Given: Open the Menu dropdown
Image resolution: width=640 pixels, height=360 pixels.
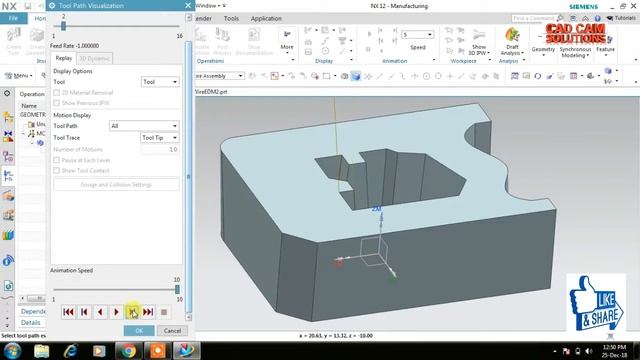Looking at the screenshot, I should [19, 76].
